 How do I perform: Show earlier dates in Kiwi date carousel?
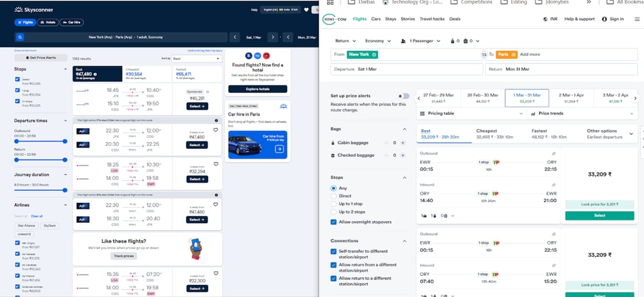click(418, 99)
